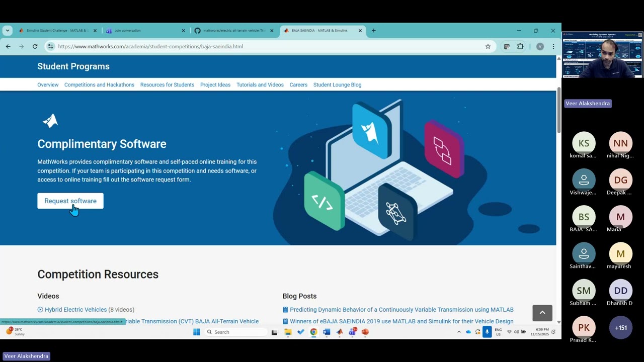Close the BAJA SAEINDIA tab
644x362 pixels.
360,31
